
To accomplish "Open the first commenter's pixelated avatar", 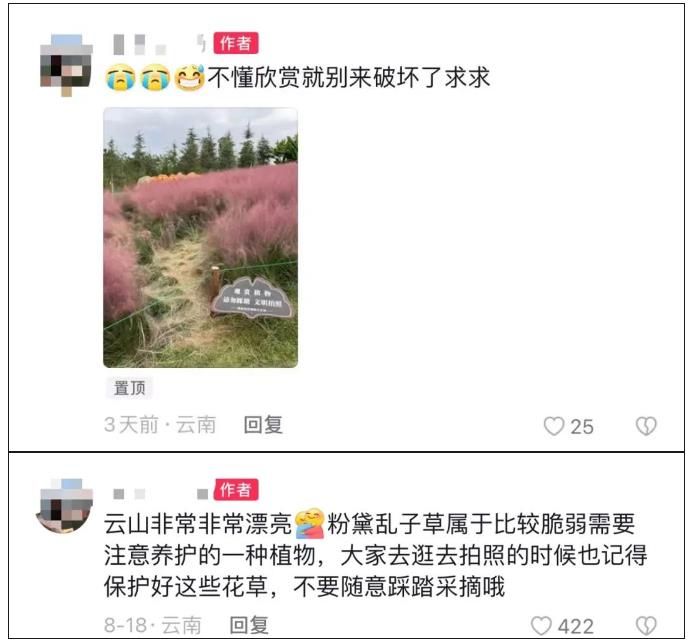I will pos(66,64).
